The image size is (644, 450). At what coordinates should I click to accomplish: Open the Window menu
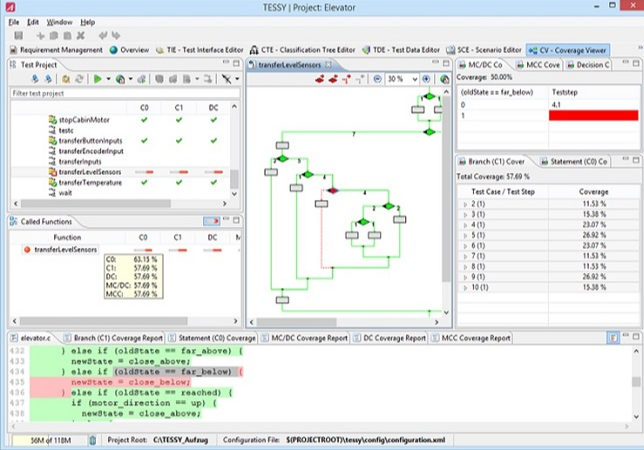pyautogui.click(x=59, y=22)
